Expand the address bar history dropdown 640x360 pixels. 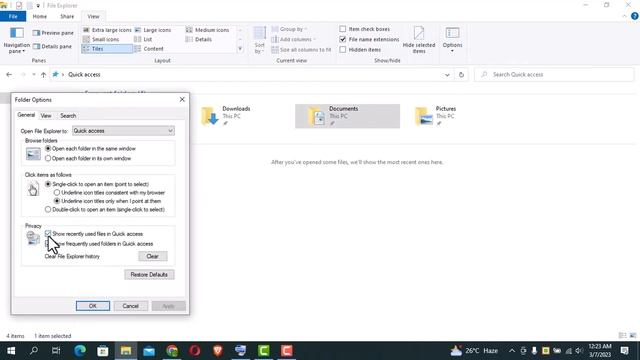(447, 75)
